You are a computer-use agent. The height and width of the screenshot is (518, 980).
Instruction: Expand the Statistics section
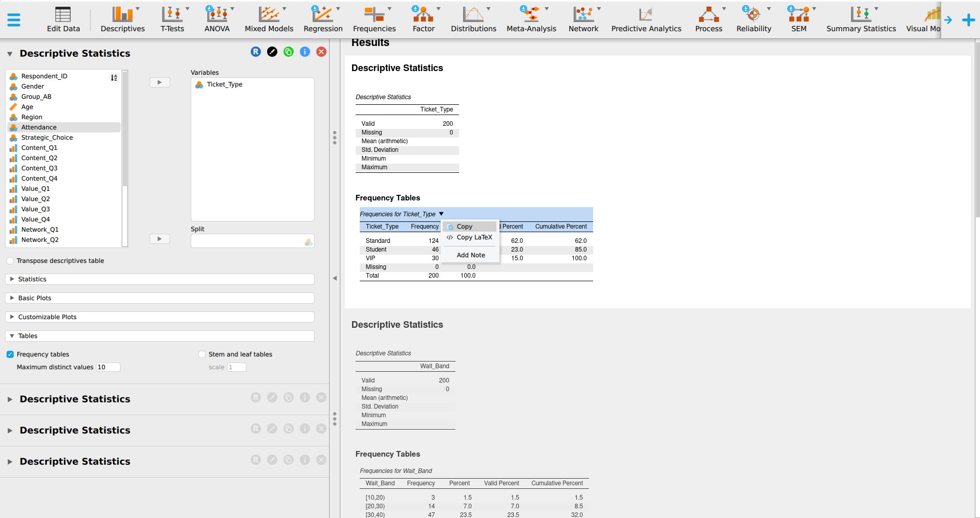[160, 279]
